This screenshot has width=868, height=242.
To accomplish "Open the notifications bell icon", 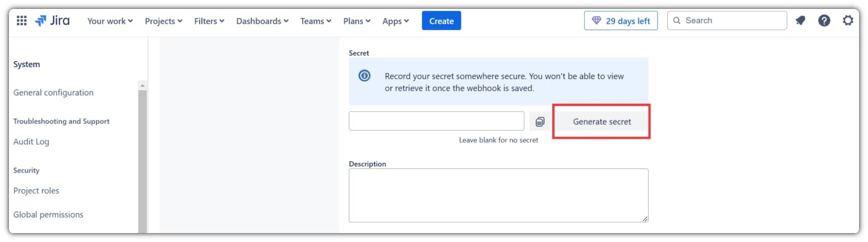I will click(800, 20).
